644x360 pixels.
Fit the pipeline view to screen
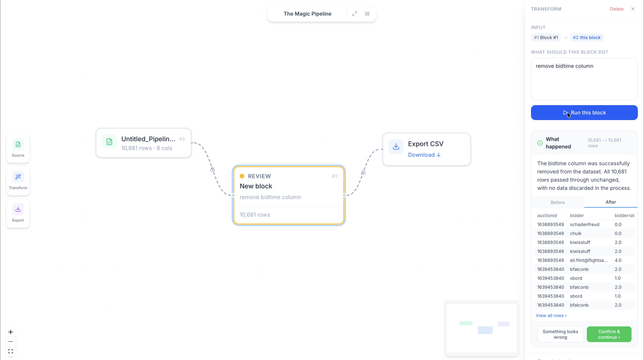click(x=10, y=351)
